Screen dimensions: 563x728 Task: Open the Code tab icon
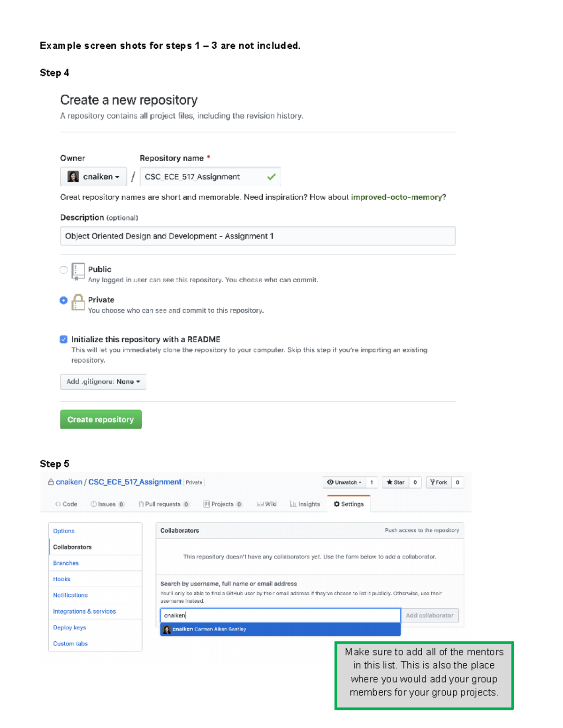[x=58, y=504]
